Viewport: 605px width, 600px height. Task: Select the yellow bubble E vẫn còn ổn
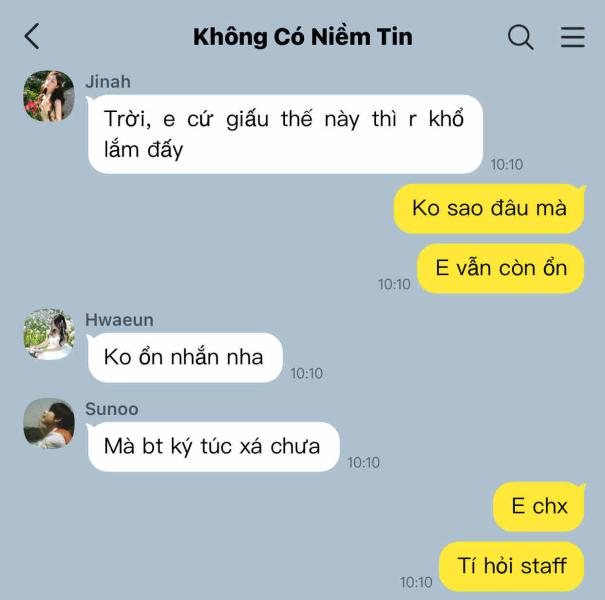tap(501, 268)
